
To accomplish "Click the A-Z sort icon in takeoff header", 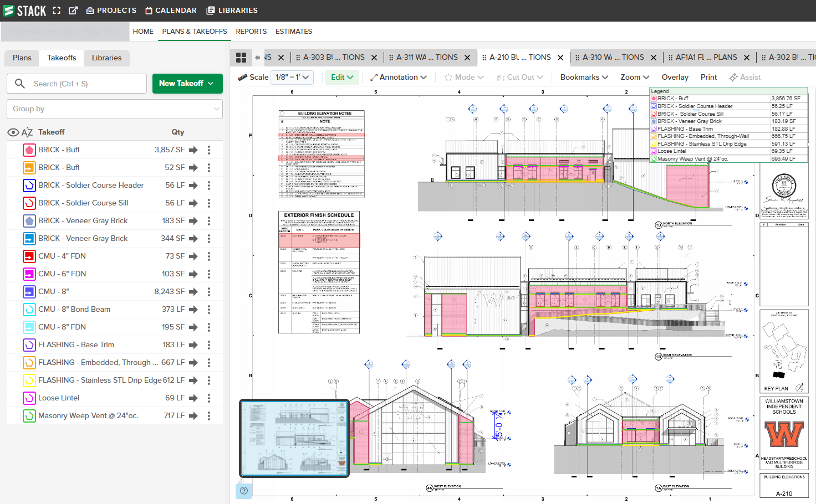I will 27,132.
